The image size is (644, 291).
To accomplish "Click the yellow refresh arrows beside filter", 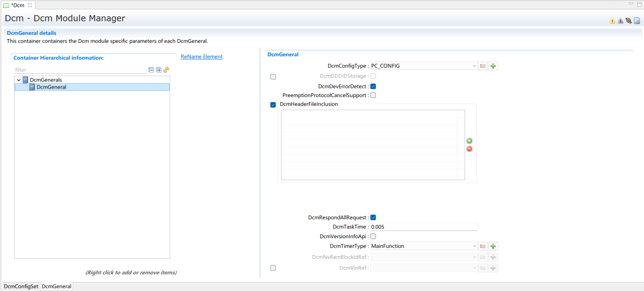I will click(x=166, y=70).
